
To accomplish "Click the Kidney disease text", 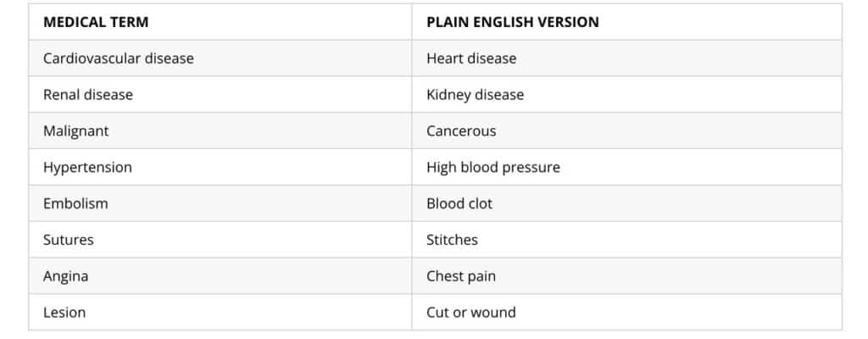I will [x=475, y=95].
